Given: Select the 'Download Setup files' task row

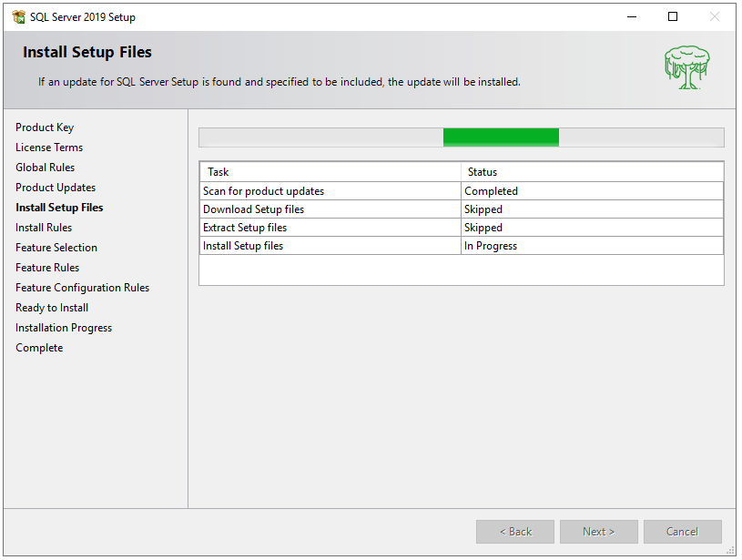Looking at the screenshot, I should (462, 209).
